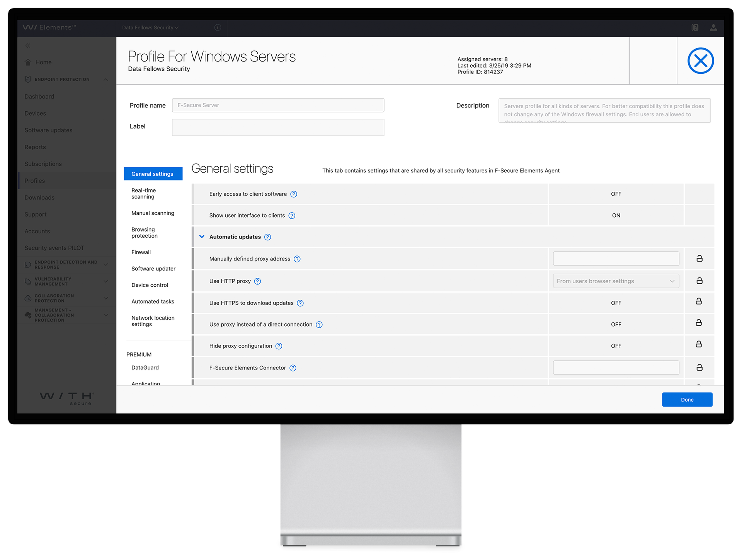Open help for F-Secure Elements Connector
The width and height of the screenshot is (742, 560).
click(293, 368)
